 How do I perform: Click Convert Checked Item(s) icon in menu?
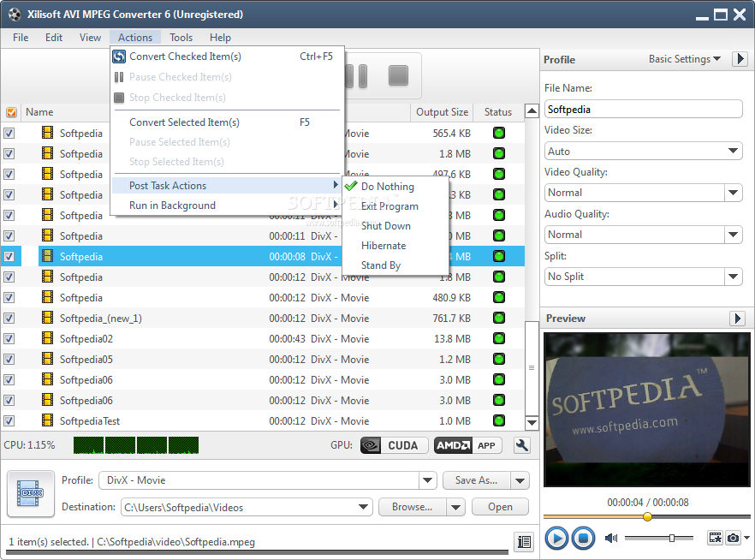(119, 57)
